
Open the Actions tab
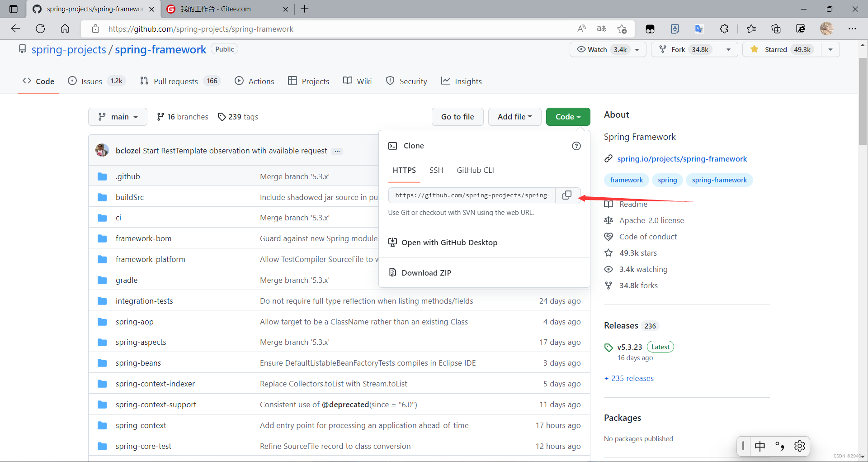[x=255, y=81]
